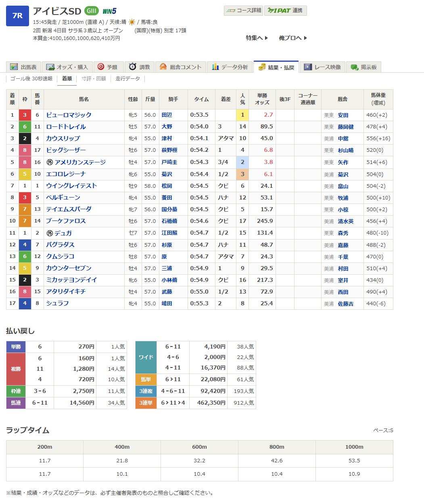Viewport: 424px width, 504px height.
Task: Open jockey 津村 link
Action: 167,139
